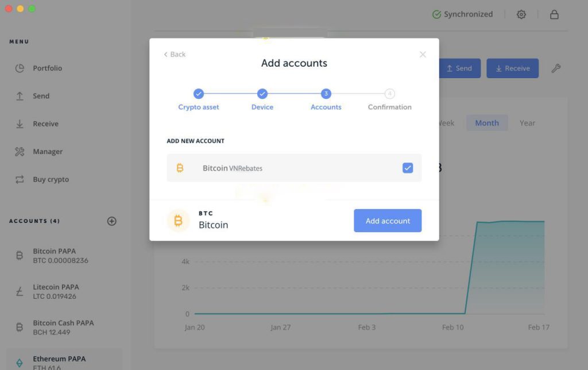Click the LTC 0.019426 balance text
Screen dimensions: 588x370
[x=55, y=296]
